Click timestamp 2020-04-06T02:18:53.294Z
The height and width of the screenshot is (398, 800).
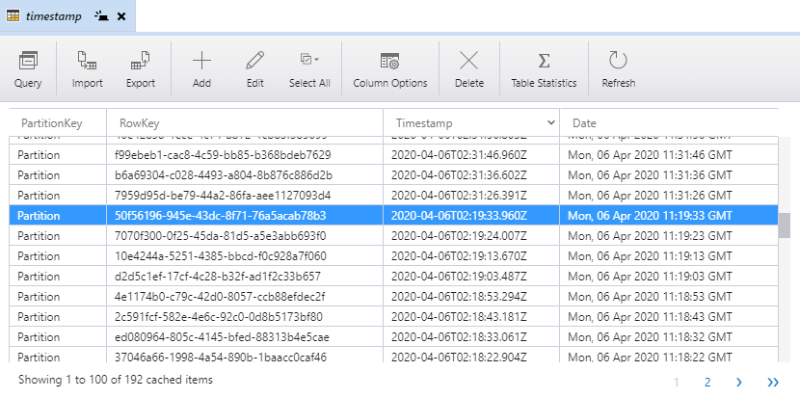459,296
